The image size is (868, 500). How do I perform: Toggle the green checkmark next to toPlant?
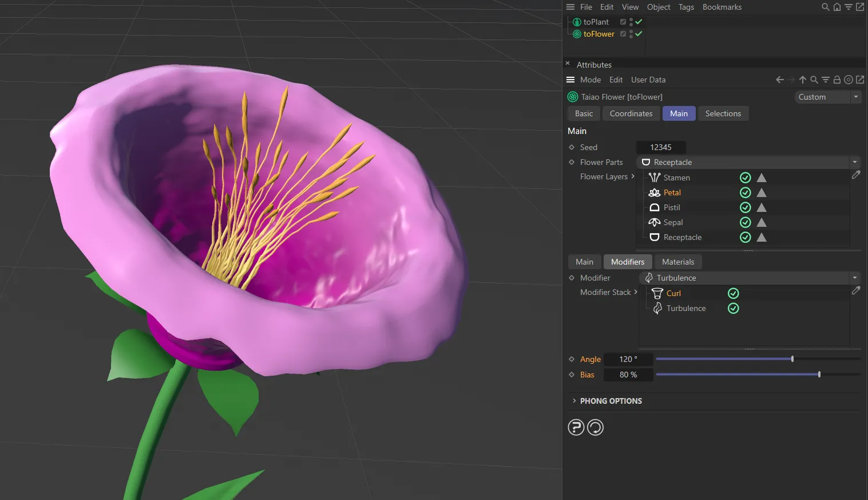(x=639, y=22)
